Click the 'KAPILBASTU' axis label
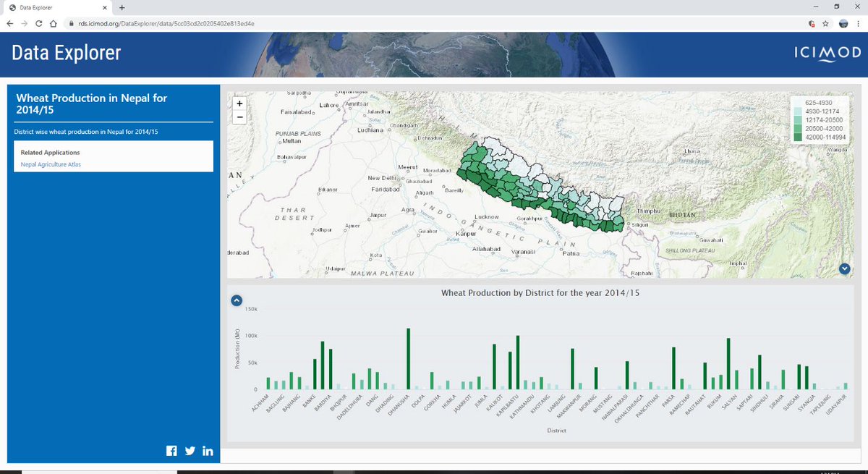The image size is (868, 474). pyautogui.click(x=506, y=407)
